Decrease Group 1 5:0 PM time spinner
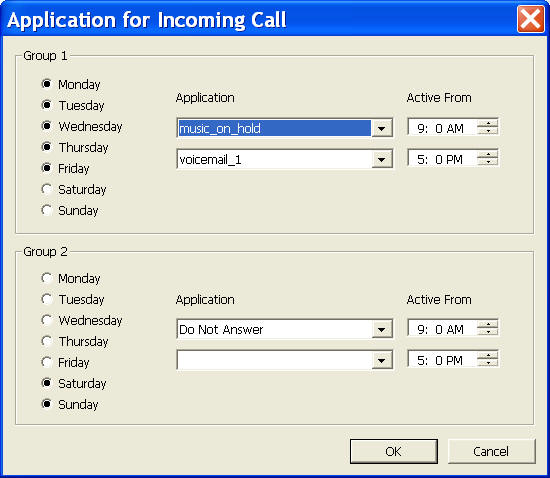 488,162
